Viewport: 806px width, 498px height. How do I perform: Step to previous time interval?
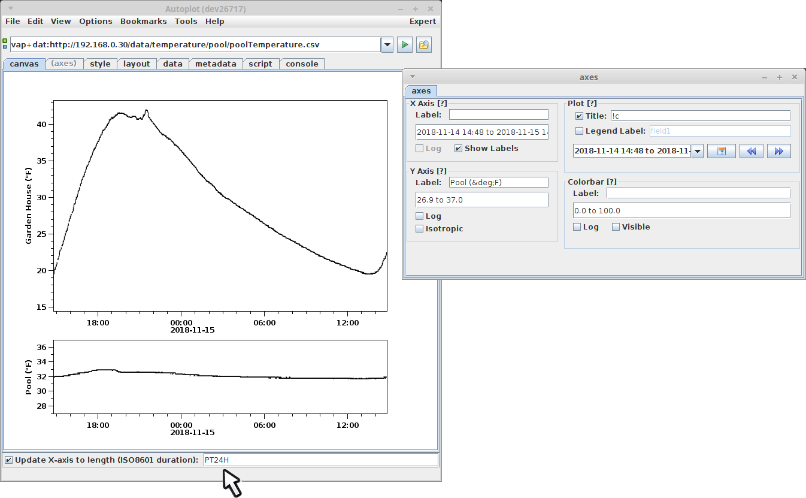(751, 151)
